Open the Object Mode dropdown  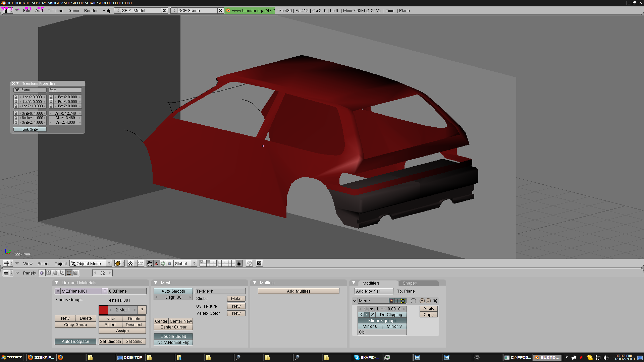tap(91, 263)
